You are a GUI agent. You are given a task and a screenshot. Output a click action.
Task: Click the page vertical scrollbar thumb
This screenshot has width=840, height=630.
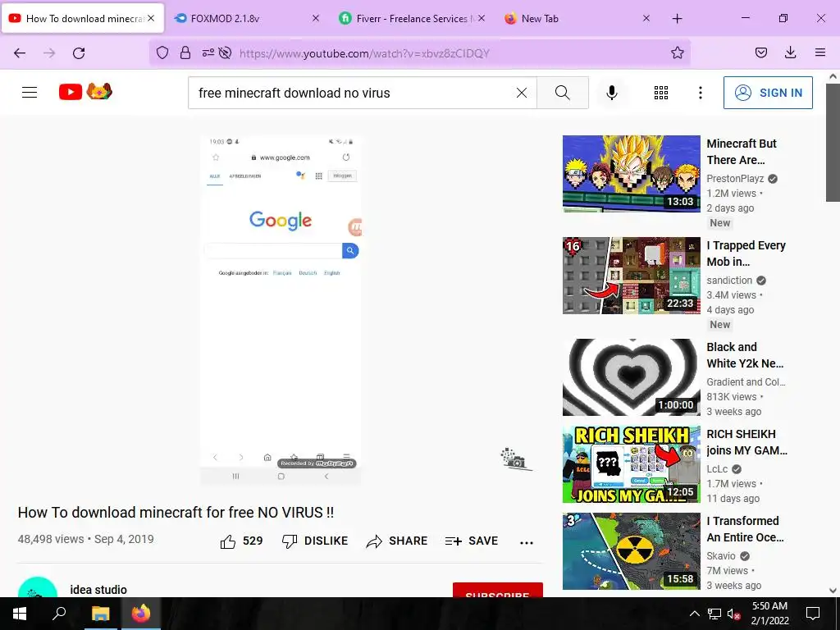coord(833,141)
